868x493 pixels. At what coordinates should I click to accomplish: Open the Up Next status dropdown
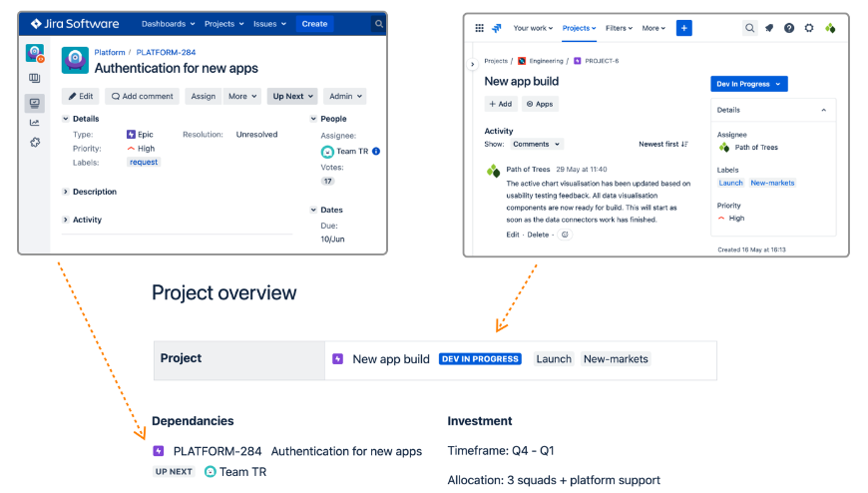click(291, 96)
